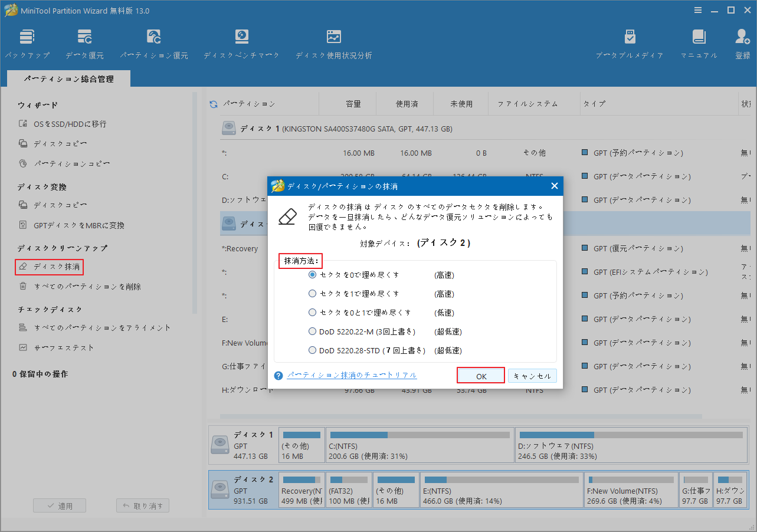This screenshot has width=757, height=532.
Task: Open ブータブルメディア bootable media builder
Action: tap(630, 44)
